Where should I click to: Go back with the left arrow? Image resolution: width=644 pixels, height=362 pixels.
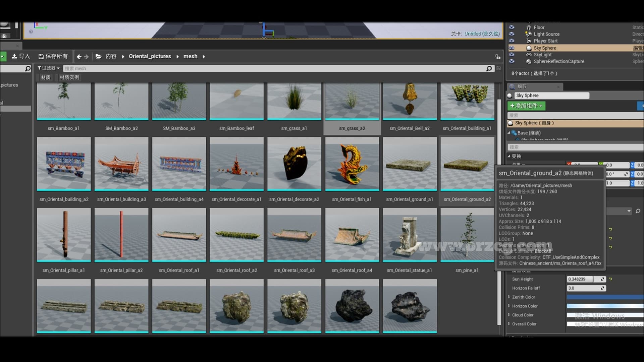coord(79,57)
